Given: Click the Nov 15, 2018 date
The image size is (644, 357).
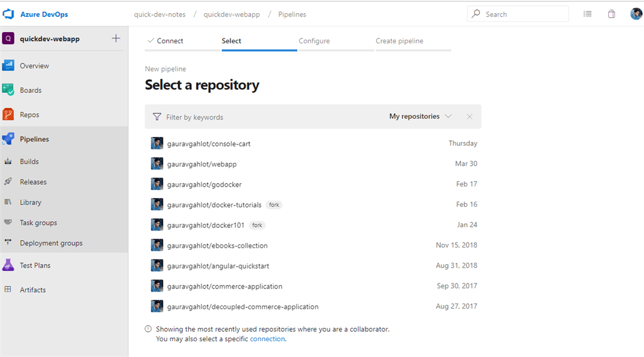Looking at the screenshot, I should pyautogui.click(x=457, y=245).
